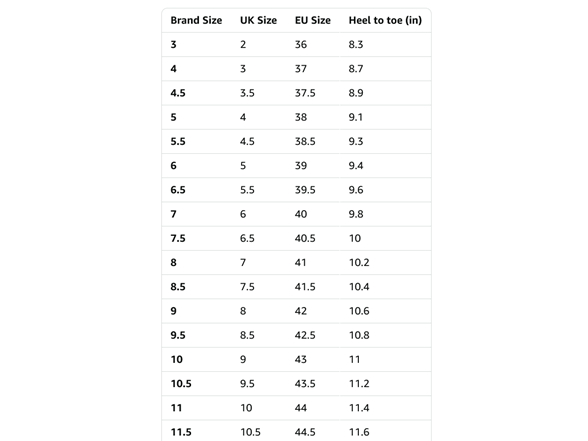
Task: Select EU size 40 cell
Action: click(x=301, y=214)
